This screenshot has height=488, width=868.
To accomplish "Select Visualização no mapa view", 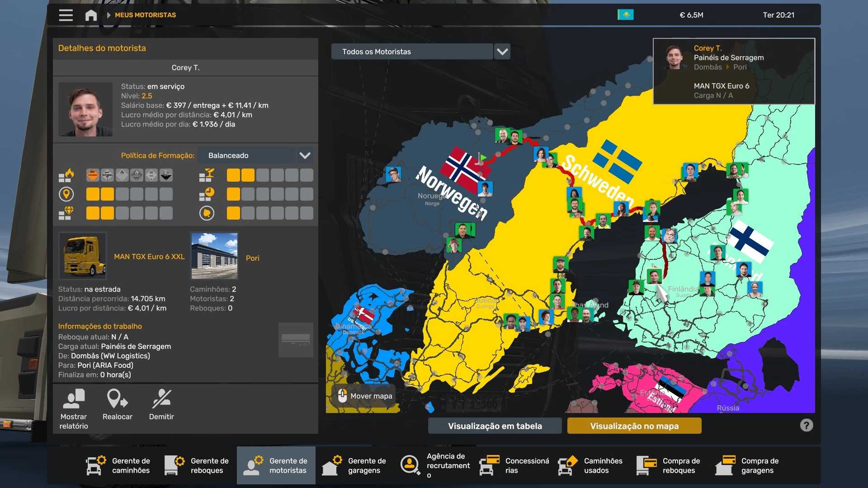I will pos(634,426).
